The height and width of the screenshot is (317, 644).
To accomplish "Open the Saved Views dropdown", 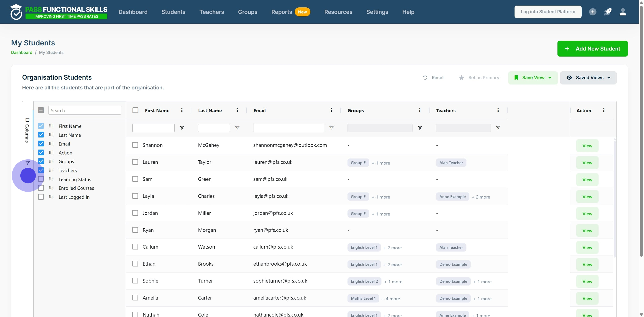I will 588,78.
